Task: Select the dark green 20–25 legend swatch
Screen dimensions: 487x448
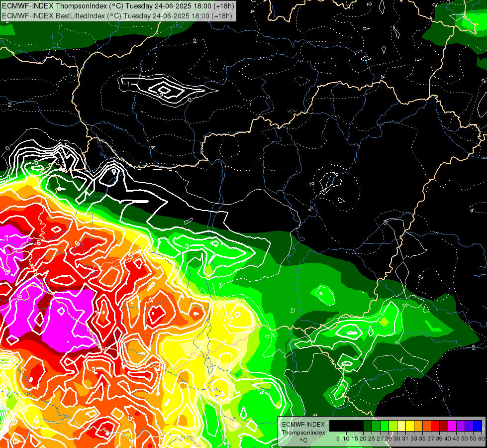Action: coord(368,426)
